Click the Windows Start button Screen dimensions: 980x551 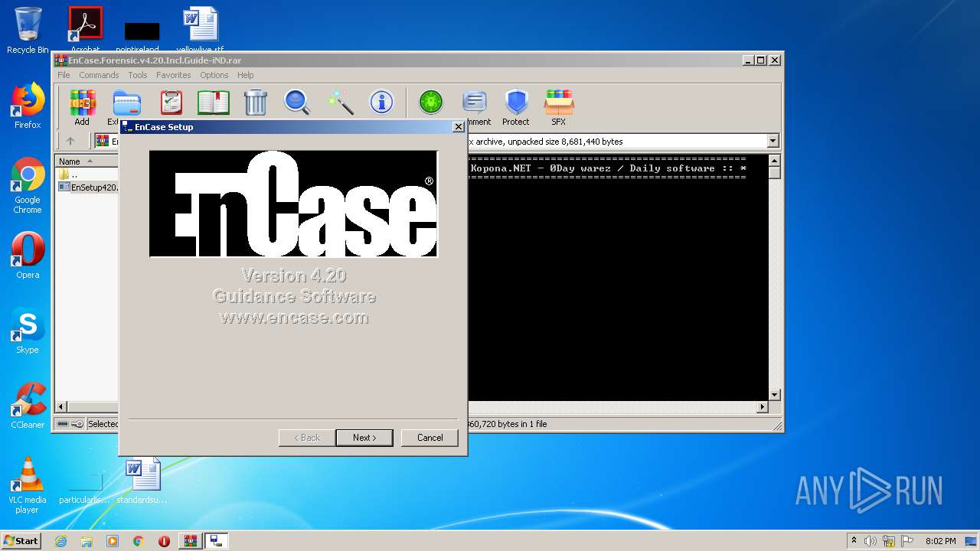click(x=21, y=541)
